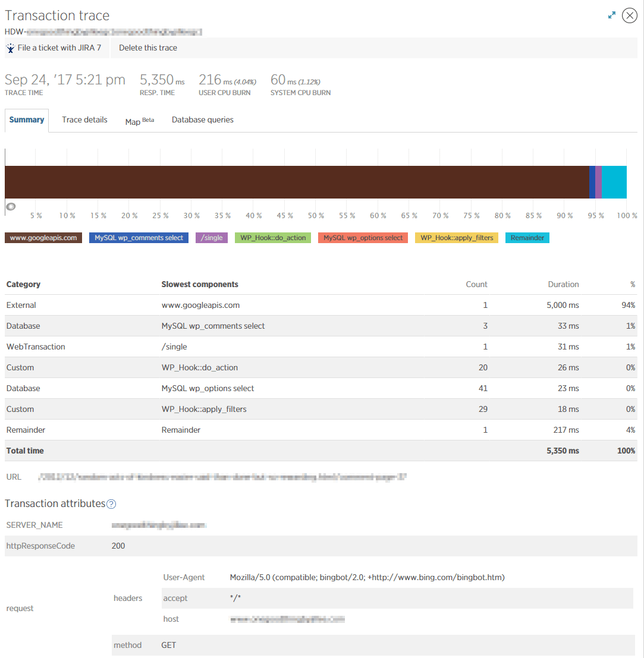
Task: Toggle the Remainder legend chip
Action: click(x=527, y=237)
